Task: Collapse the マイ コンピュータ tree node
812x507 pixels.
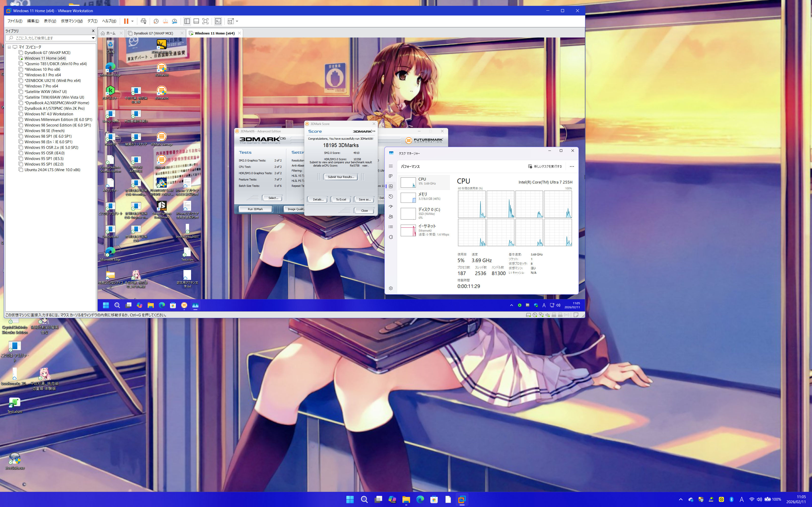Action: tap(9, 47)
